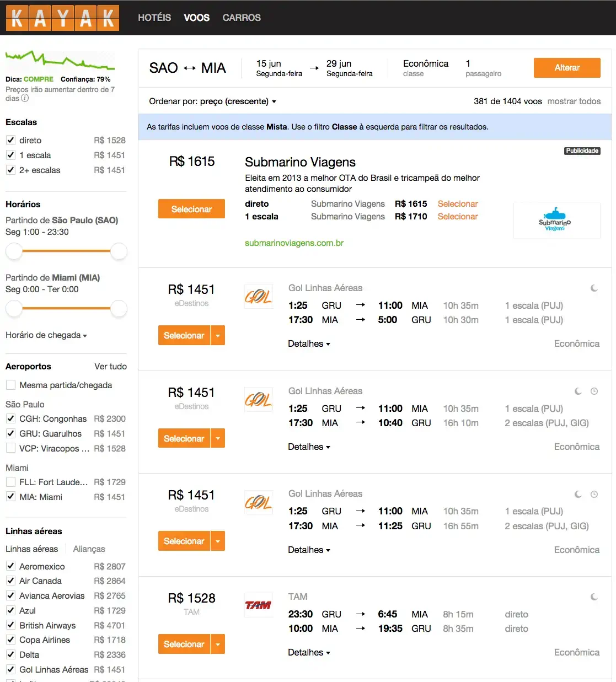Click the arrow between 15 jun and 29 jun
The height and width of the screenshot is (682, 616).
click(314, 68)
